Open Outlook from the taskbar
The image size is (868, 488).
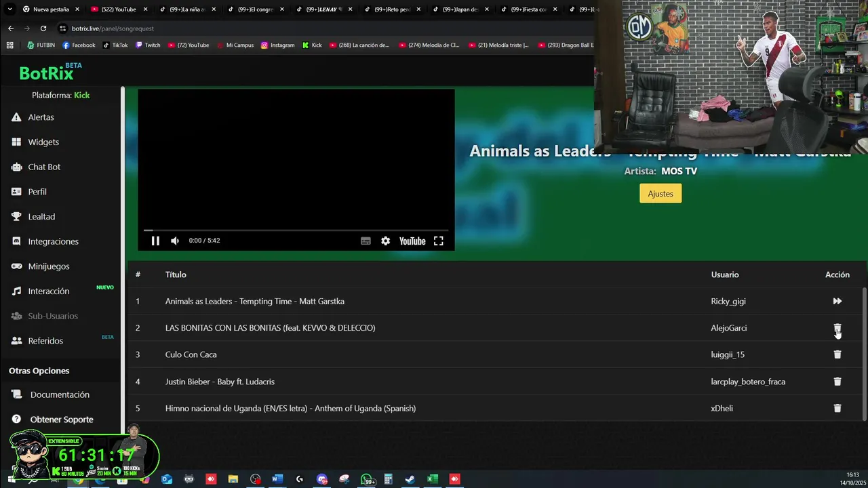(x=167, y=479)
